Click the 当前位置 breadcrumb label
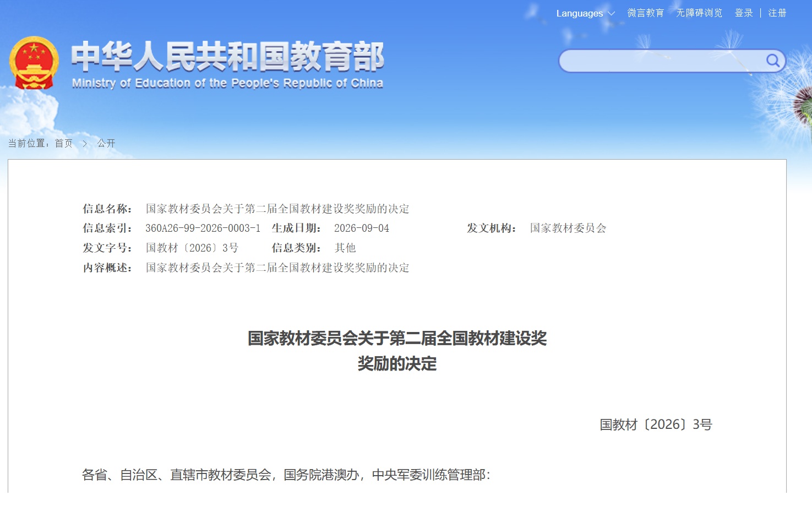Screen dimensions: 812x512 pos(29,143)
